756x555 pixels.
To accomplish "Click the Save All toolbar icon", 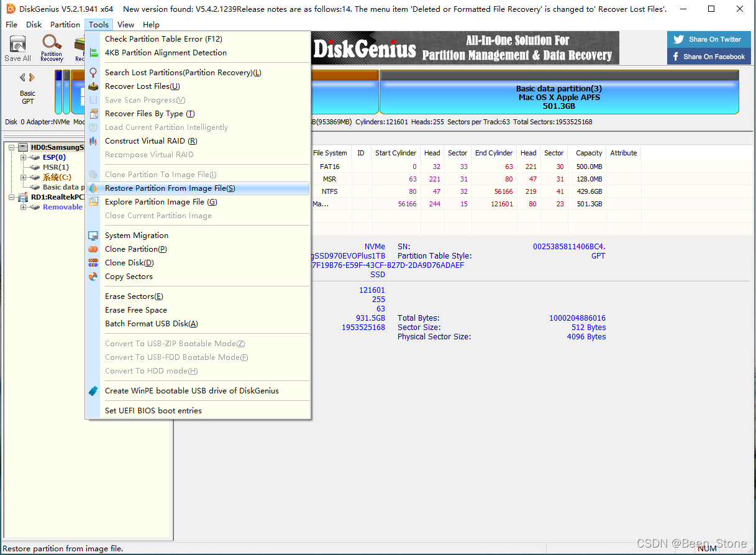I will click(17, 45).
